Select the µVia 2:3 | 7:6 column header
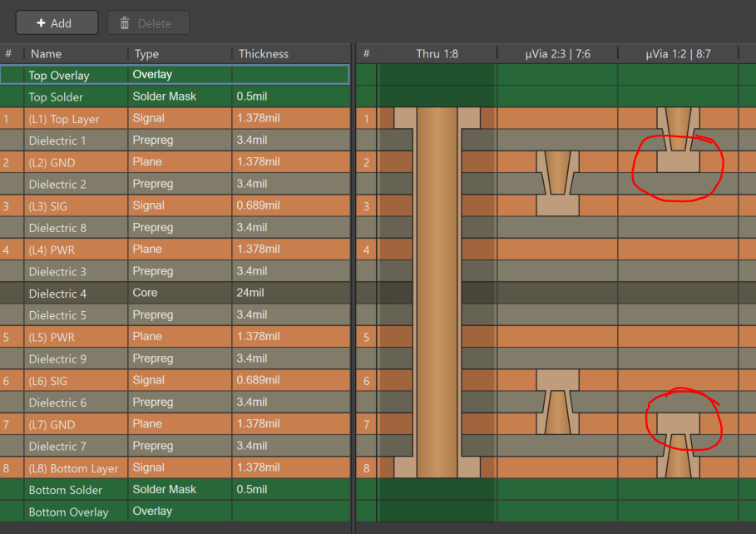Viewport: 756px width, 534px height. pos(557,54)
